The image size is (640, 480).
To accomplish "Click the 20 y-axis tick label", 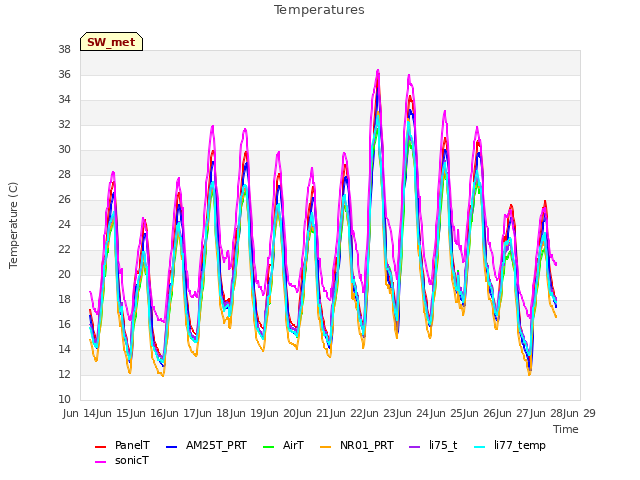I will [64, 274].
